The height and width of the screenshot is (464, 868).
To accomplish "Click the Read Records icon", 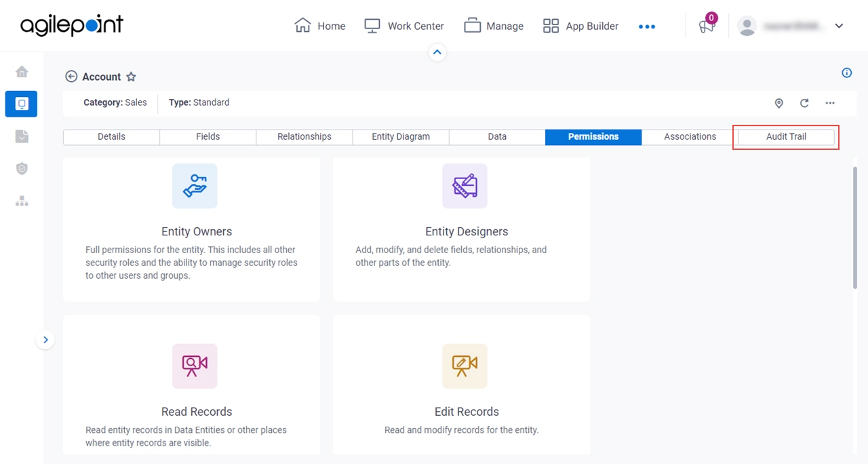I will [x=195, y=366].
